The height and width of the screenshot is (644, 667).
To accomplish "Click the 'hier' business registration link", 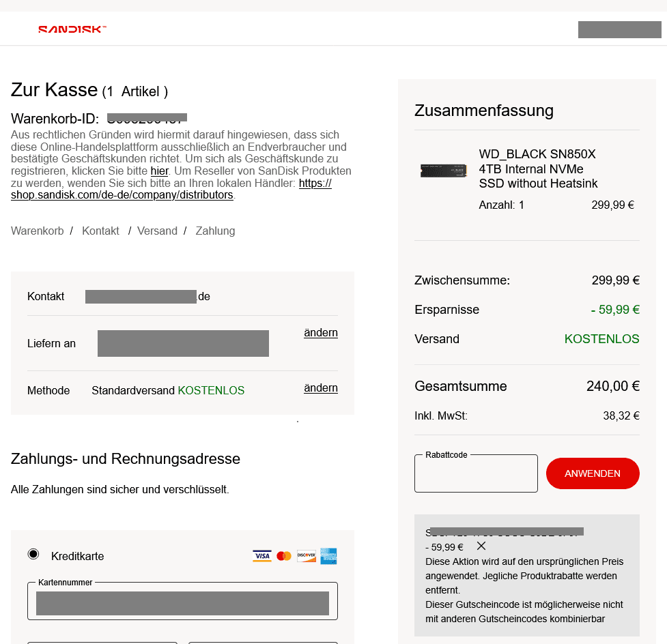I will pyautogui.click(x=160, y=171).
